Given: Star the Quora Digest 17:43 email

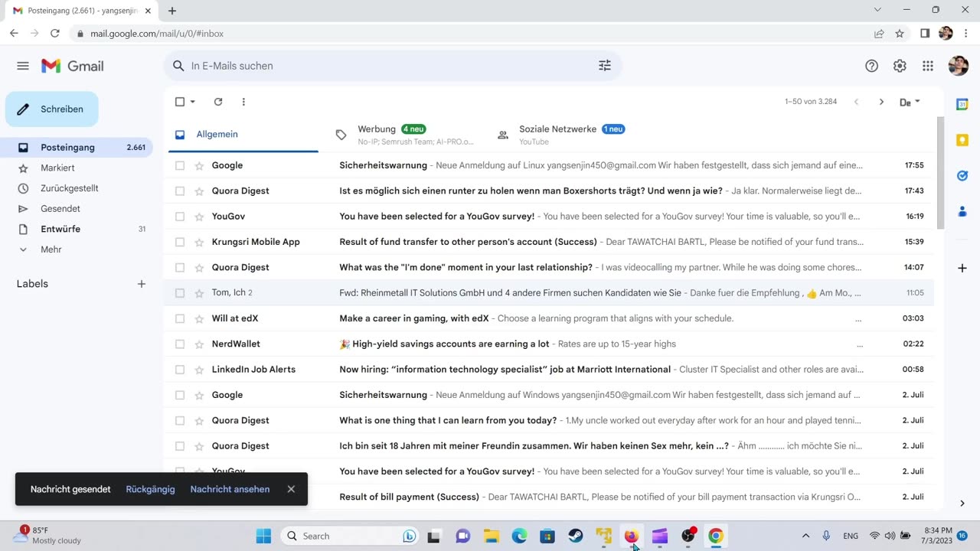Looking at the screenshot, I should click(199, 191).
